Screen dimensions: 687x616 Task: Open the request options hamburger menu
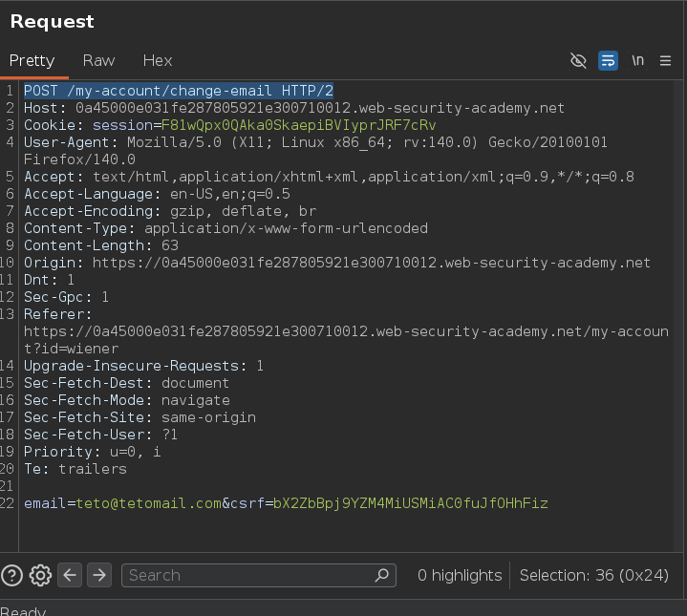(666, 60)
